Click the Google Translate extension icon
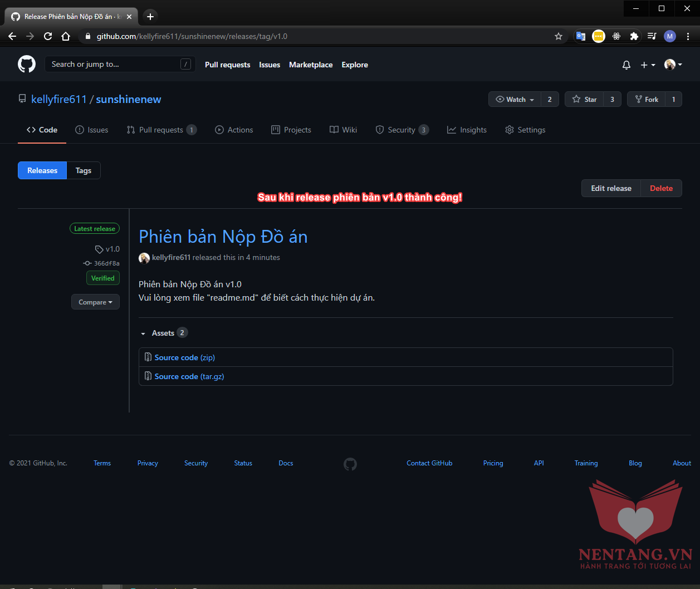The width and height of the screenshot is (700, 589). coord(581,36)
